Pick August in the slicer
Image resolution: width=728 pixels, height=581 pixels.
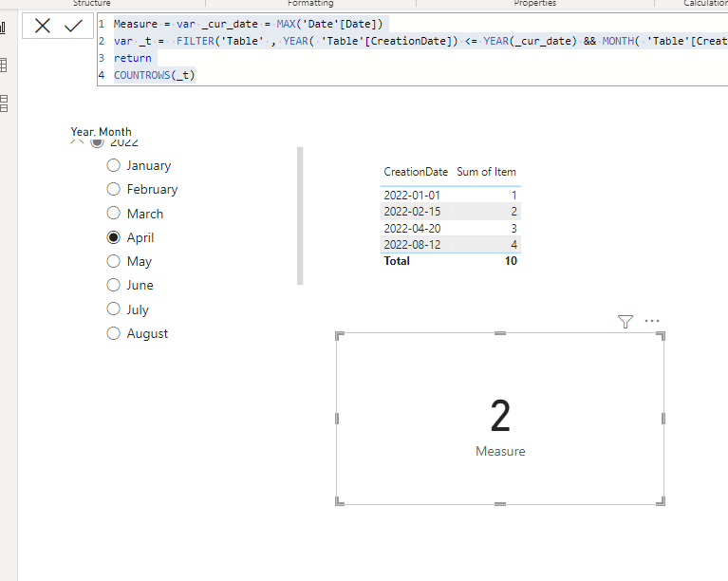[113, 333]
